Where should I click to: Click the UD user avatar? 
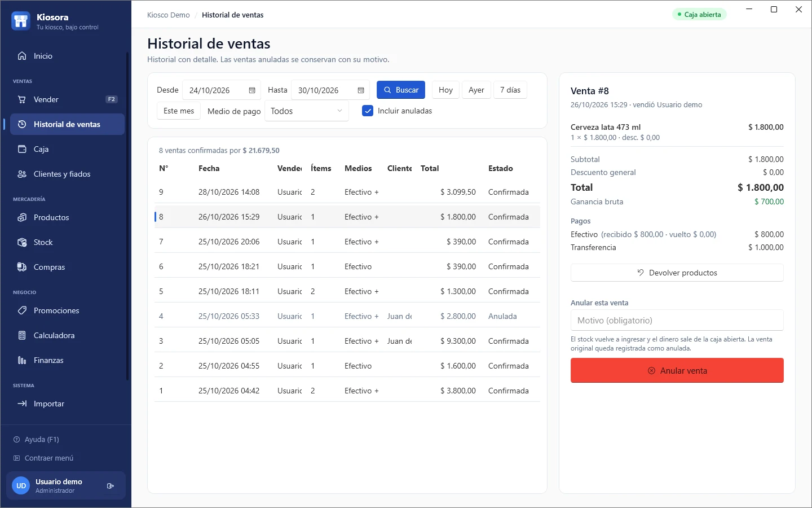21,485
